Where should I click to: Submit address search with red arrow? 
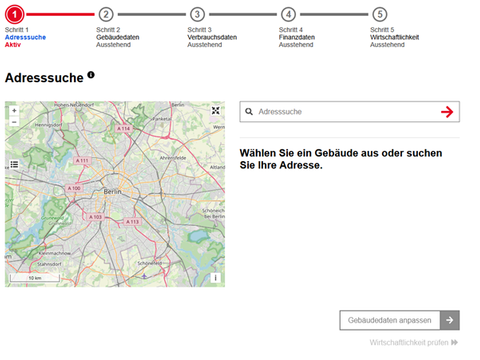447,112
